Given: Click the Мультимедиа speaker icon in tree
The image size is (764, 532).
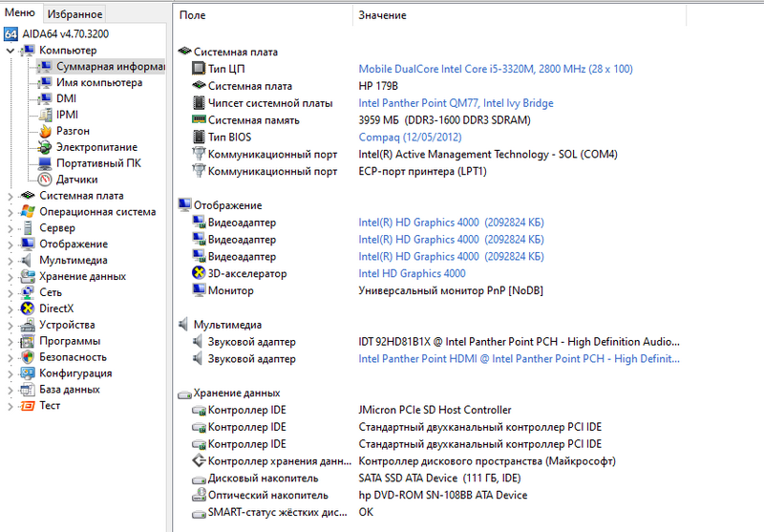Looking at the screenshot, I should click(28, 260).
